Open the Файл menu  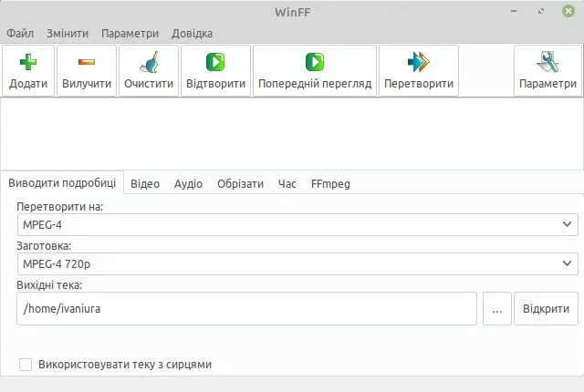point(20,34)
